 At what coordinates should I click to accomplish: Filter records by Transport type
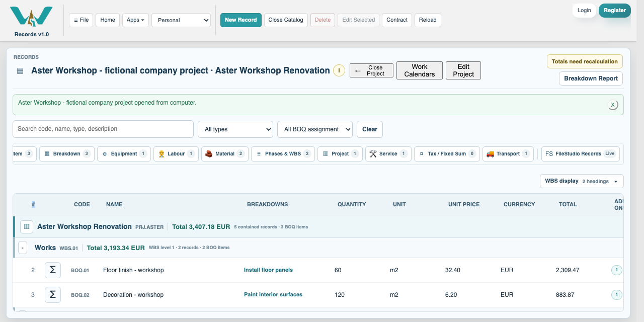tap(508, 154)
